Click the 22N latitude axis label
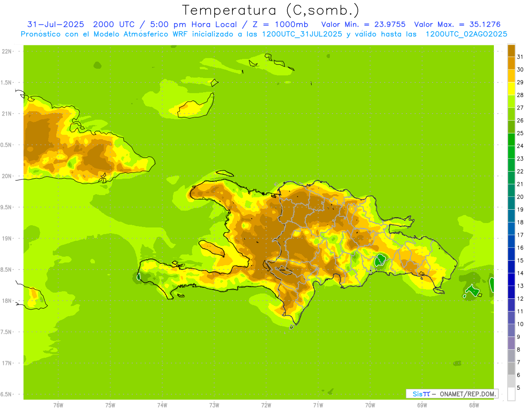Screen dimensions: 532x411 tap(7, 51)
